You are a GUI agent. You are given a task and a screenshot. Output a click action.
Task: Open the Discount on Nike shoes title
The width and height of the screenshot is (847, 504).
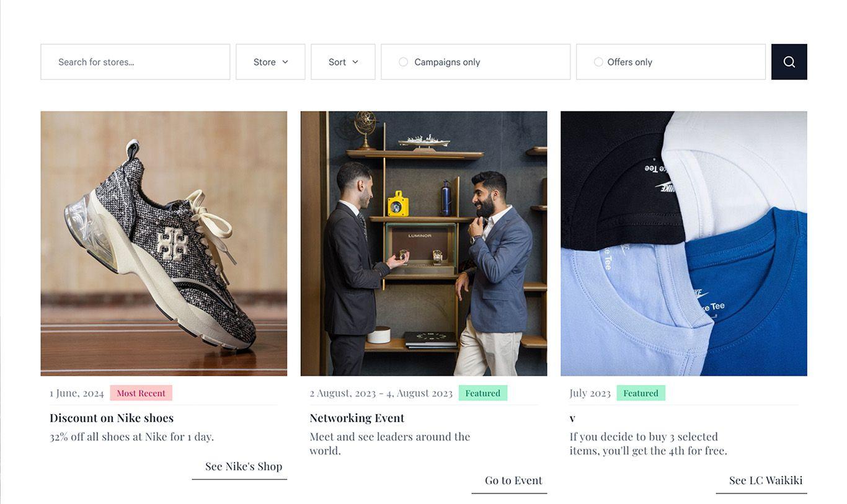pyautogui.click(x=112, y=418)
